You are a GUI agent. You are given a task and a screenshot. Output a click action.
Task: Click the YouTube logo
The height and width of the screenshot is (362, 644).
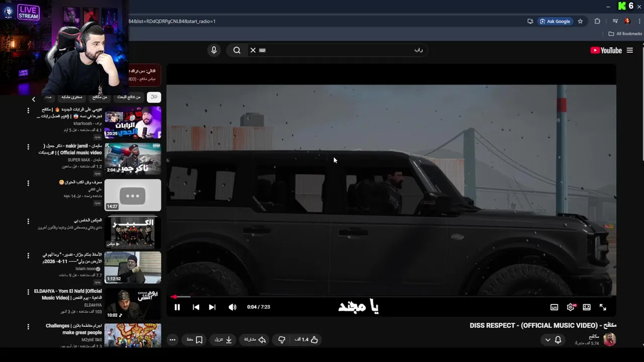coord(606,50)
